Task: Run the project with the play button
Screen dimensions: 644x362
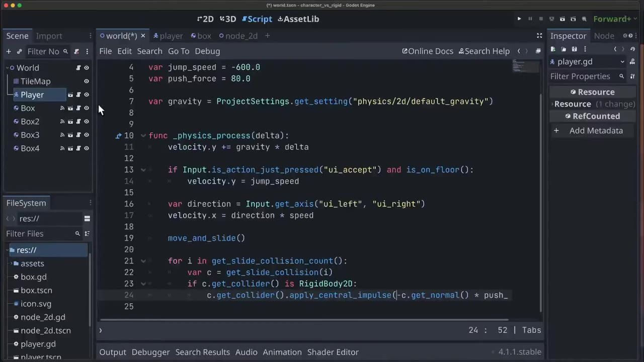Action: pos(519,19)
